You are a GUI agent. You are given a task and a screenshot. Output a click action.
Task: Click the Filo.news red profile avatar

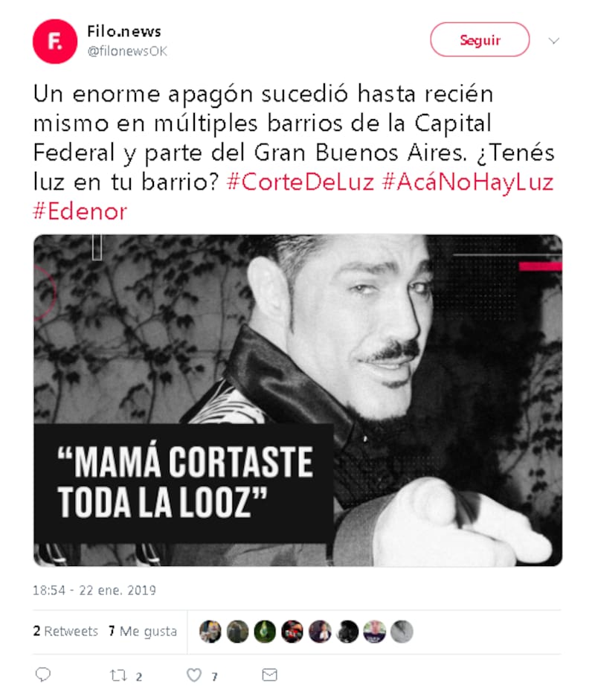55,42
